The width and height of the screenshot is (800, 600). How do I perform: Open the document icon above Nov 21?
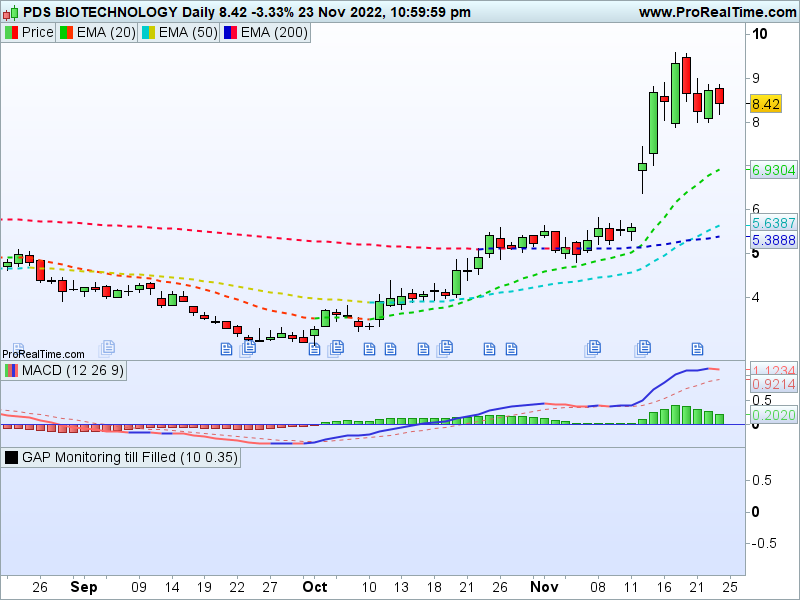tap(697, 349)
